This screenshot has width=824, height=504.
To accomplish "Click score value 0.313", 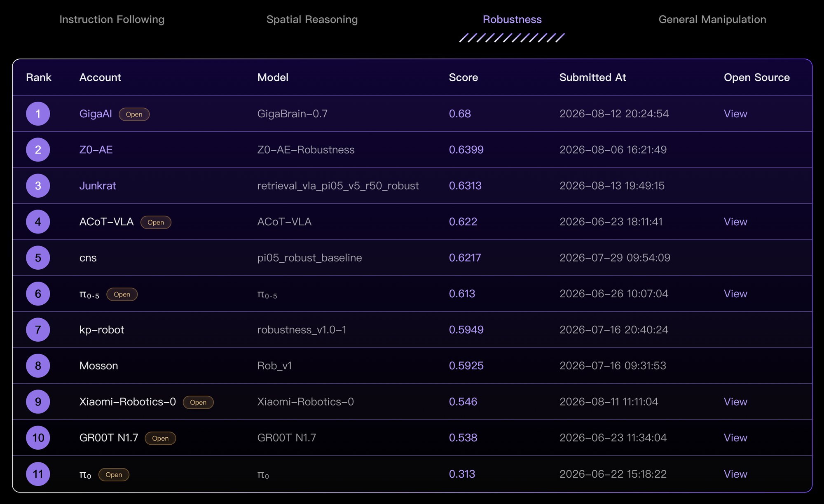I will pos(462,474).
